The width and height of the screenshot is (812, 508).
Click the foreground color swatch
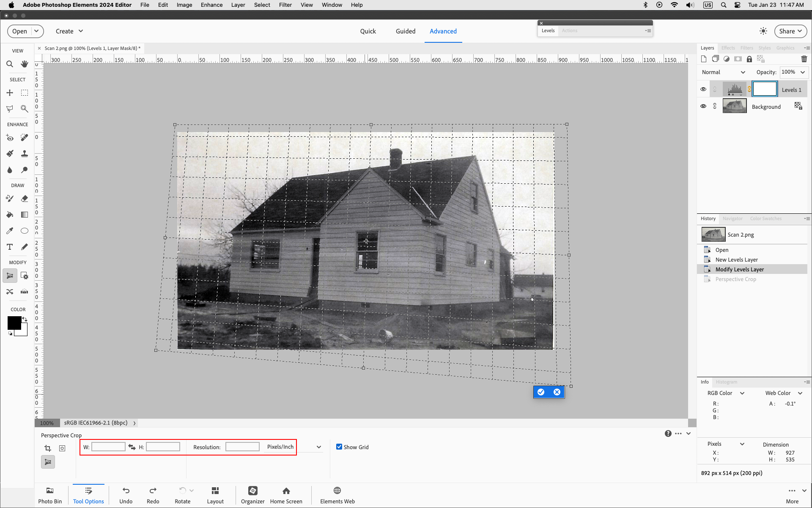[14, 323]
